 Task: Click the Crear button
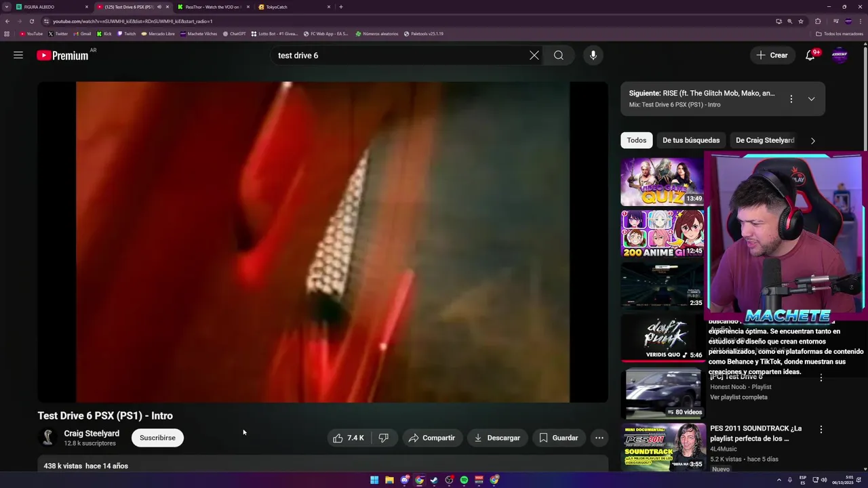(x=772, y=56)
